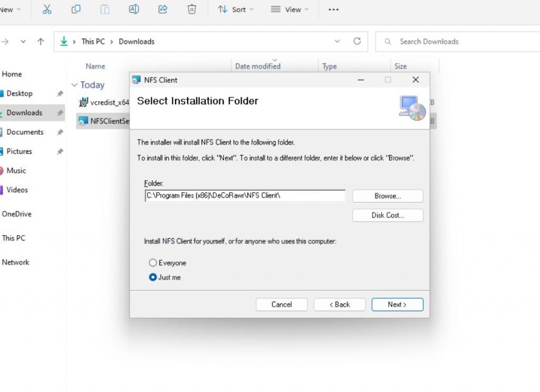
Task: Select the Everyone radio button
Action: [x=153, y=262]
